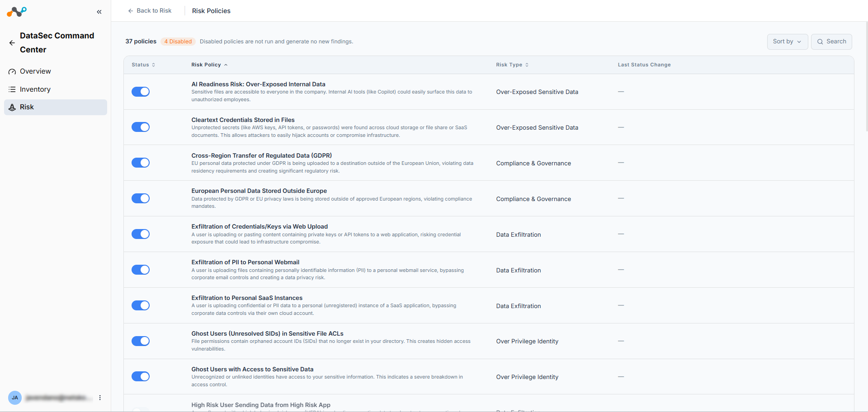Toggle Exfiltration to Personal SaaS Instances switch
The height and width of the screenshot is (412, 868).
(x=141, y=305)
